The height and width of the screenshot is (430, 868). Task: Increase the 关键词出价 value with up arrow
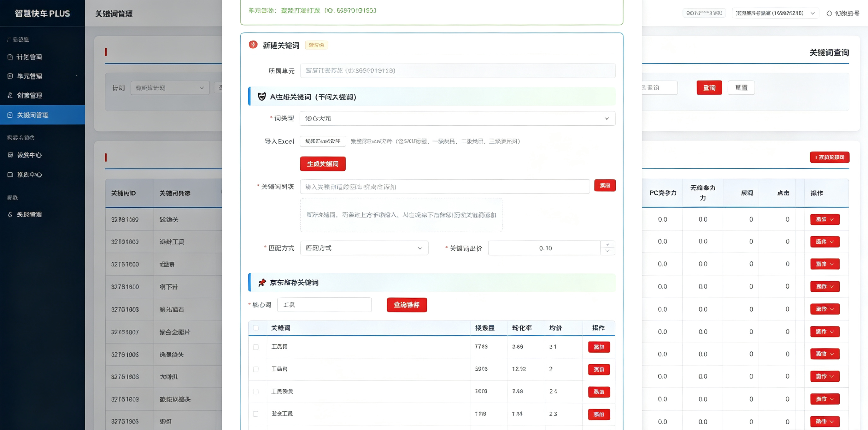607,244
